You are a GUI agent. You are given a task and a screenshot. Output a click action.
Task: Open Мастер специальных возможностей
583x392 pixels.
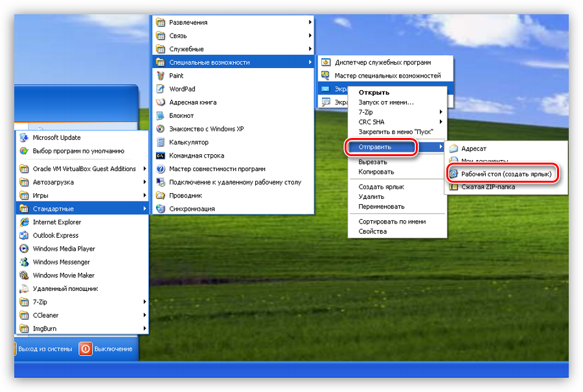tap(387, 76)
